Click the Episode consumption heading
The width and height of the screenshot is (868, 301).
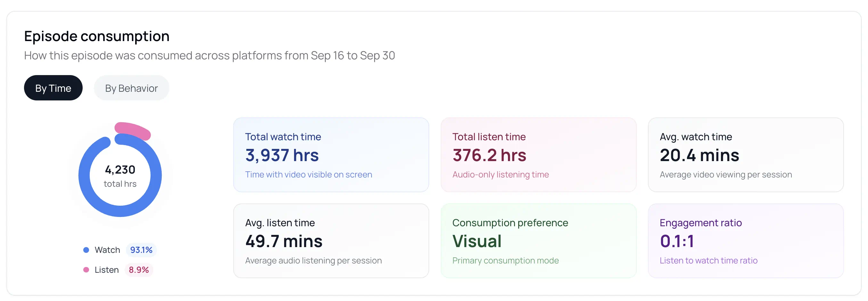point(97,36)
